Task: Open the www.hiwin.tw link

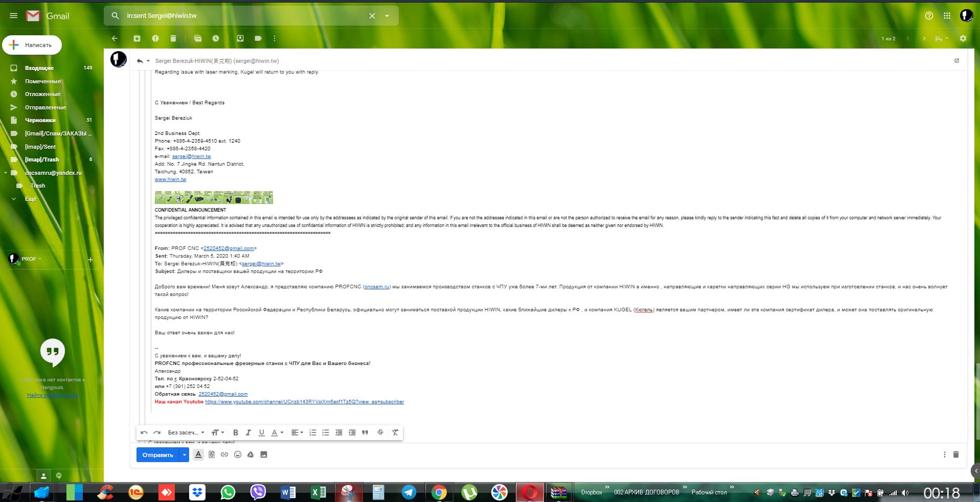Action: pos(170,179)
